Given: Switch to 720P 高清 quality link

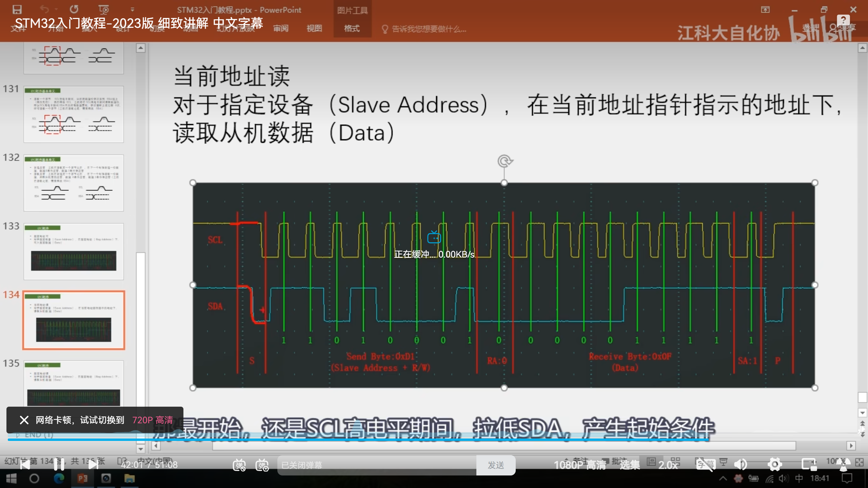Looking at the screenshot, I should tap(153, 420).
